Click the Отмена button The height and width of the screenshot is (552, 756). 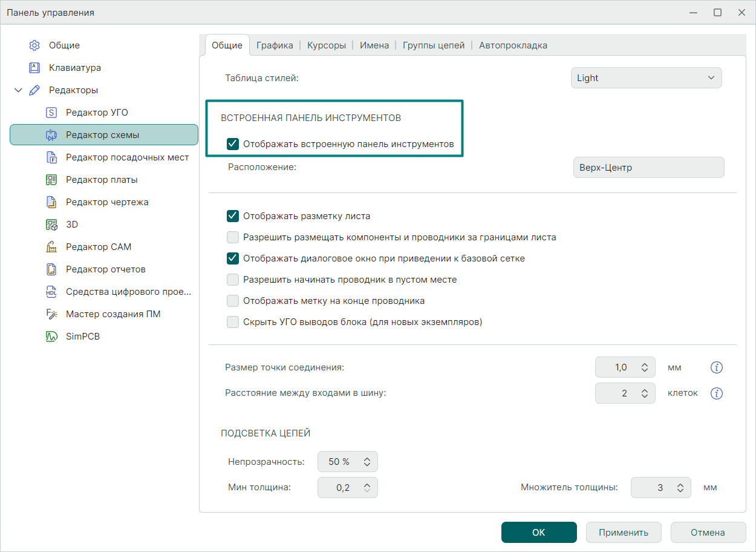click(708, 533)
